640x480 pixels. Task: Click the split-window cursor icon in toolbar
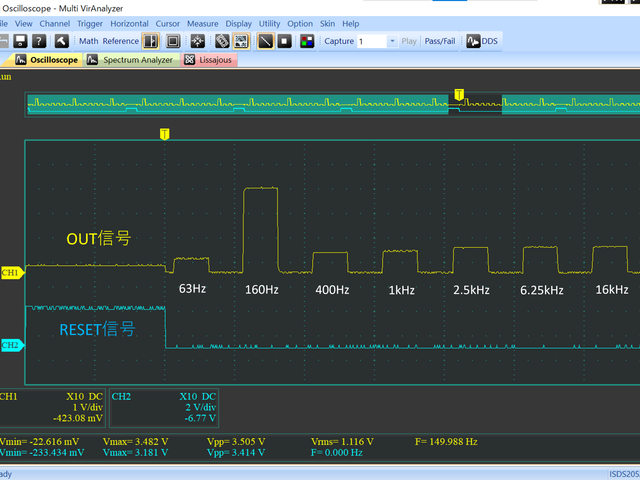150,41
